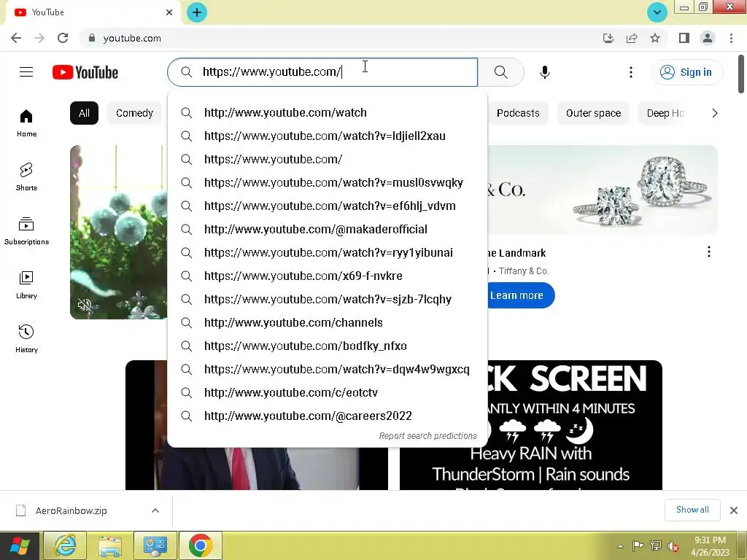Click the browser address bar URL
This screenshot has height=560, width=747.
coord(132,38)
